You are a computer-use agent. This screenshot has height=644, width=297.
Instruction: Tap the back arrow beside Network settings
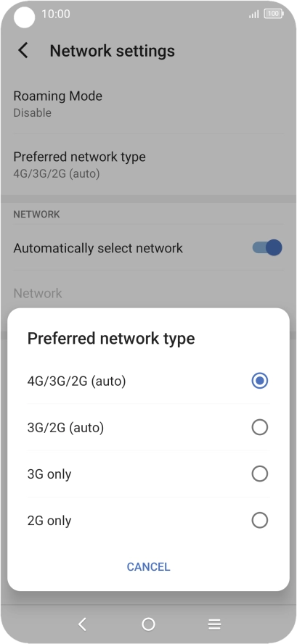coord(23,51)
